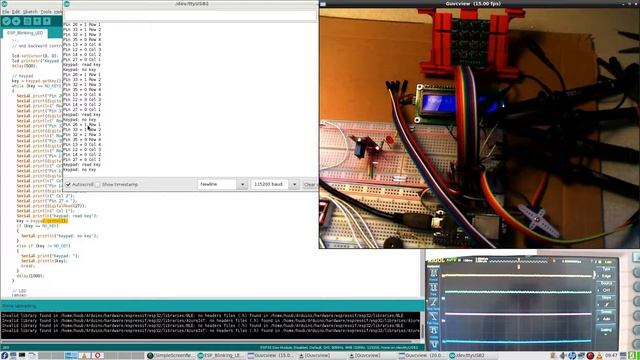Open the Newline line-ending dropdown
The height and width of the screenshot is (360, 640).
pos(222,184)
